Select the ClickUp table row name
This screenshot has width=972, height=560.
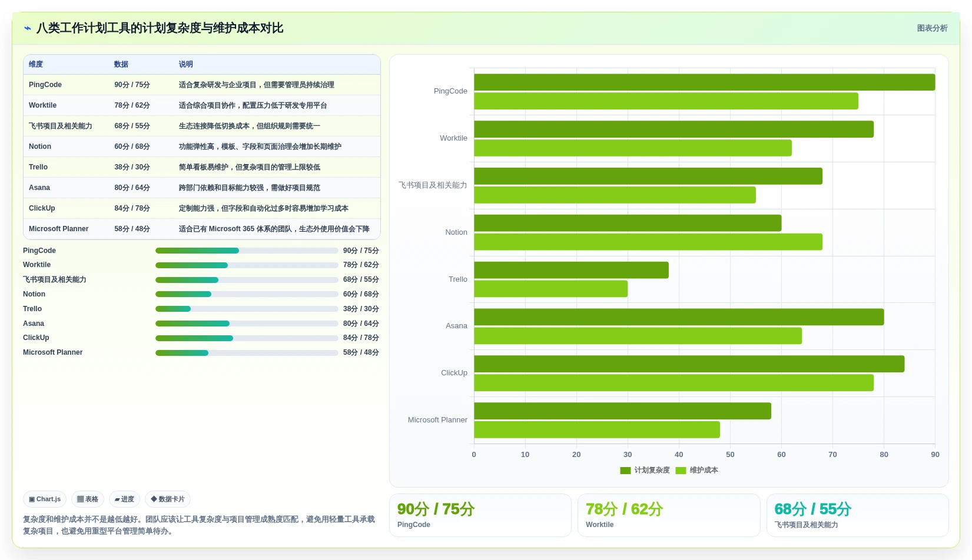[x=42, y=208]
